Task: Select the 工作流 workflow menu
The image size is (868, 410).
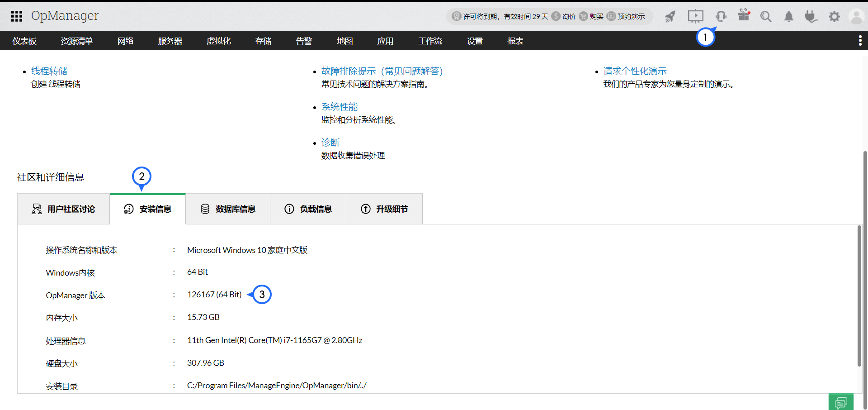Action: 430,41
